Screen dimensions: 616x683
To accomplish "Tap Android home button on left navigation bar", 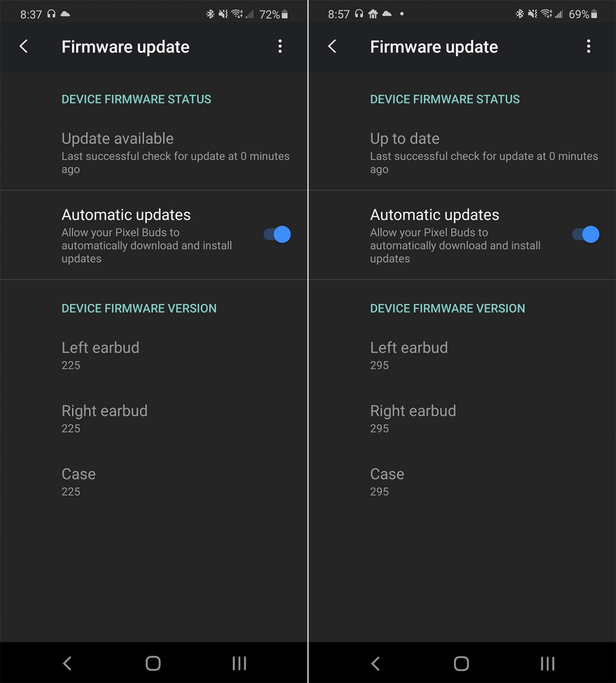I will coord(153,663).
